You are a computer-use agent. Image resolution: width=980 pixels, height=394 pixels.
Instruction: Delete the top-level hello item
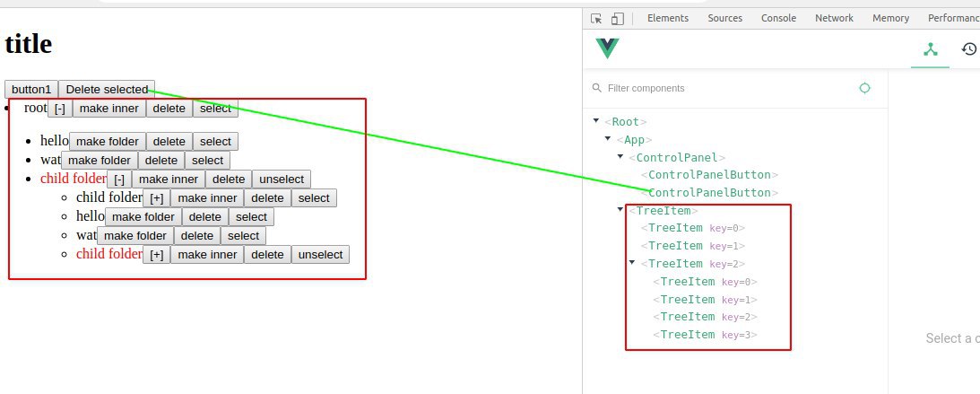tap(169, 141)
